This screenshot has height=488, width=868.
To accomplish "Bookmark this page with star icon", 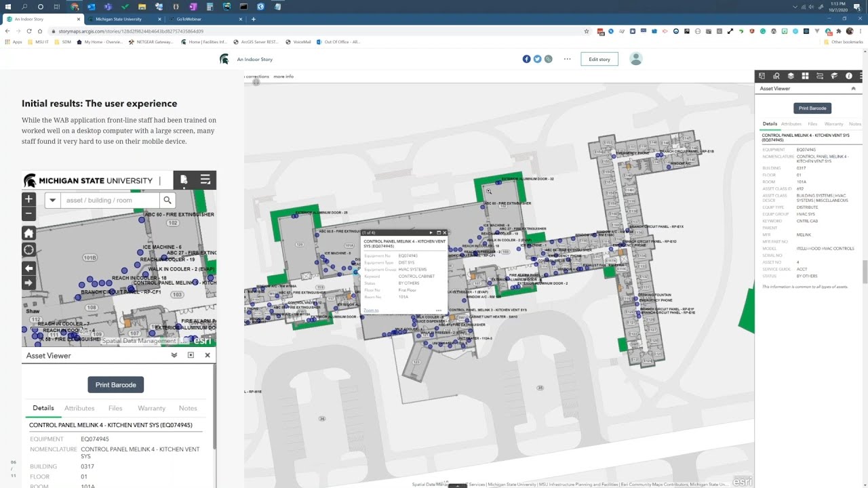I will coord(587,31).
